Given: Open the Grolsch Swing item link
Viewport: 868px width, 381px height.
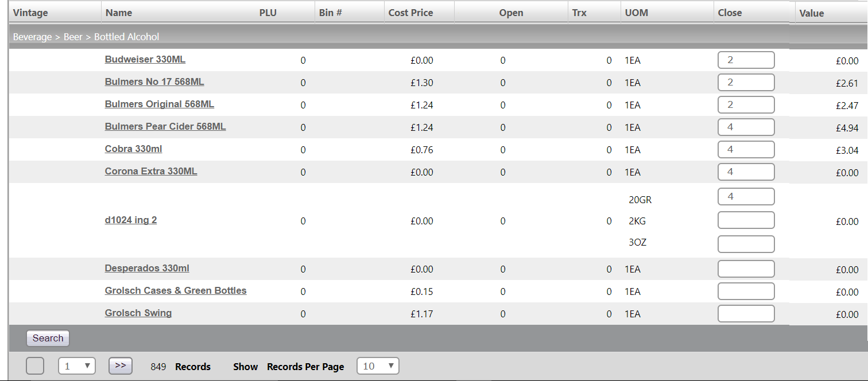Looking at the screenshot, I should [138, 313].
